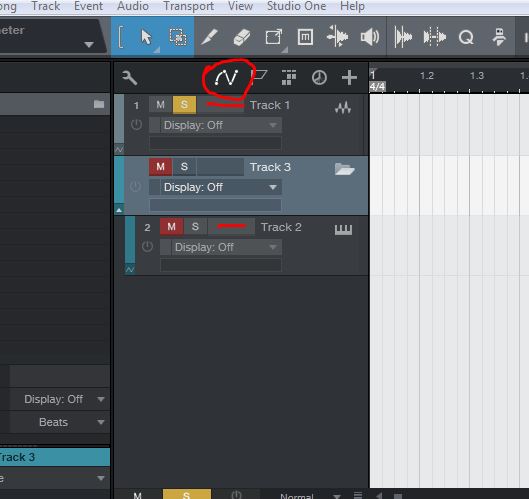Open the track list grid icon

tap(289, 78)
